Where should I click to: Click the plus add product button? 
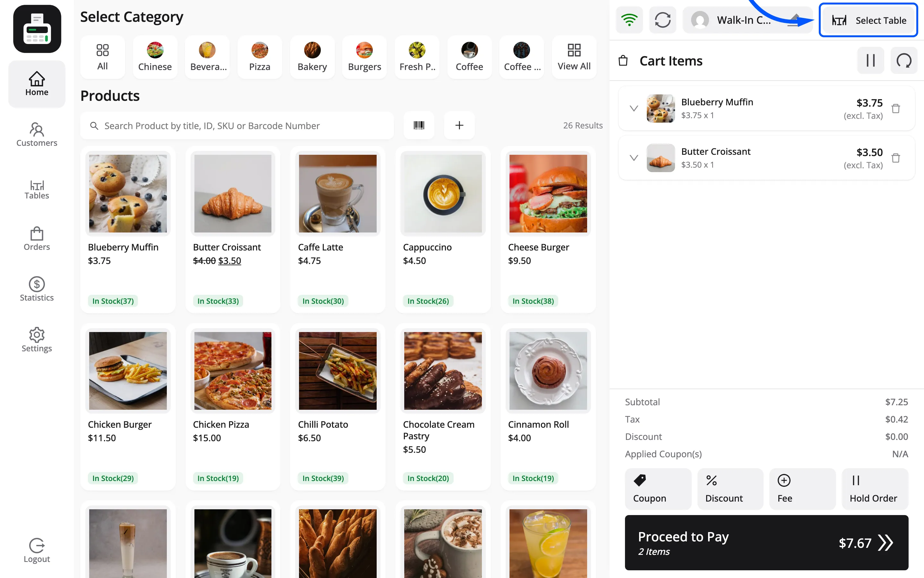[x=459, y=125]
